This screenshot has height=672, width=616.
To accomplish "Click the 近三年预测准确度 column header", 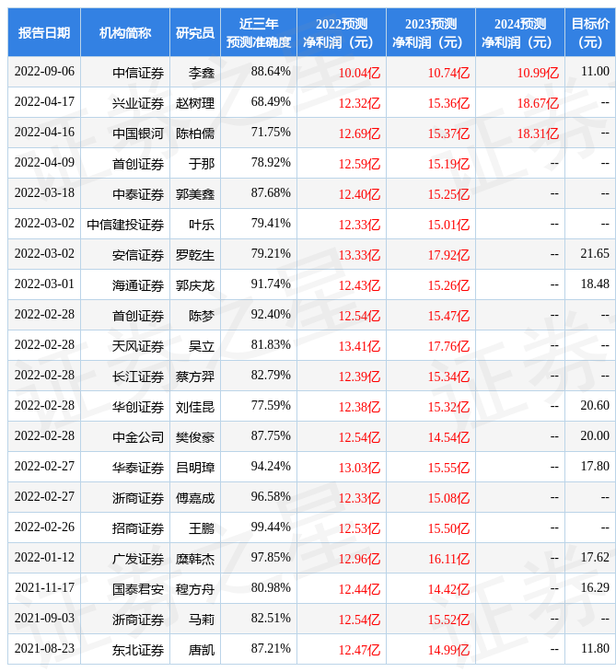I will tap(259, 32).
